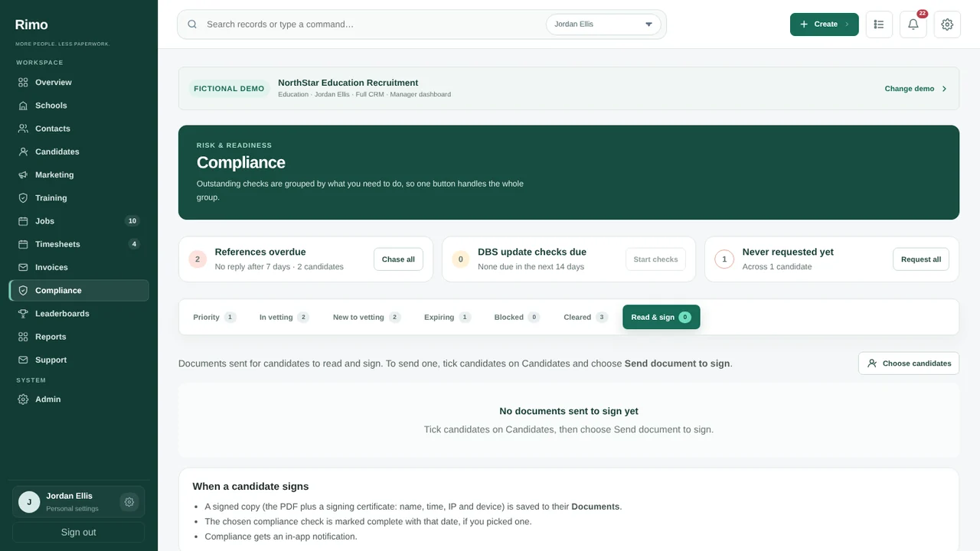Click the Admin gear icon
This screenshot has height=551, width=980.
point(23,399)
